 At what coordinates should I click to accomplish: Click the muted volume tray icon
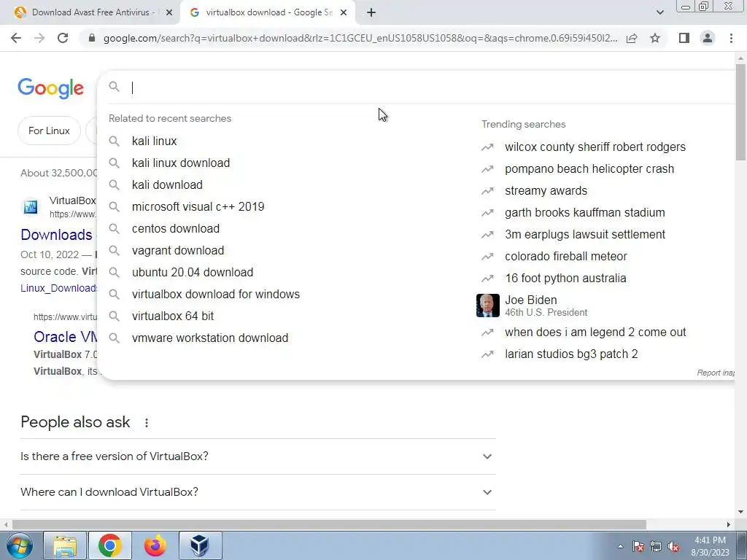pyautogui.click(x=673, y=547)
